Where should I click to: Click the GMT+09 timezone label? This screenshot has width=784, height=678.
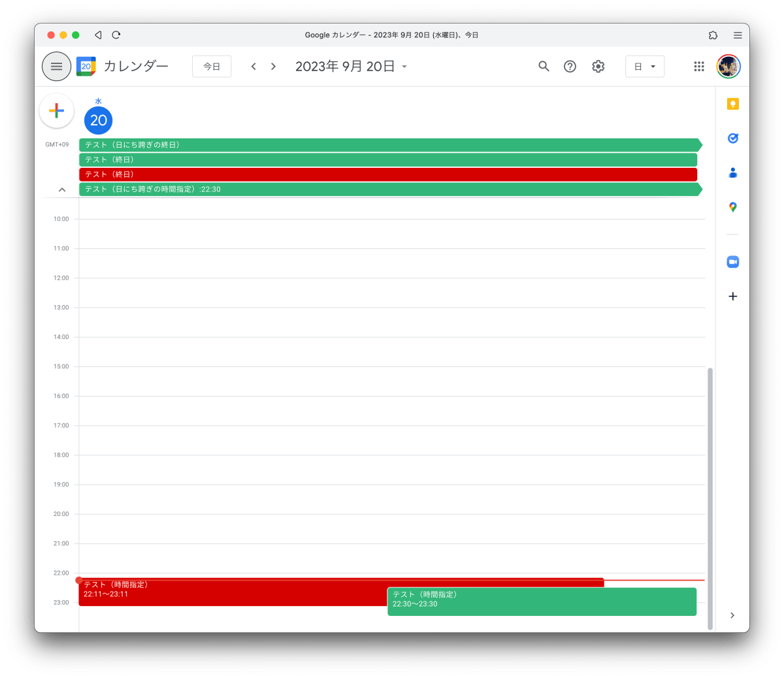tap(57, 145)
